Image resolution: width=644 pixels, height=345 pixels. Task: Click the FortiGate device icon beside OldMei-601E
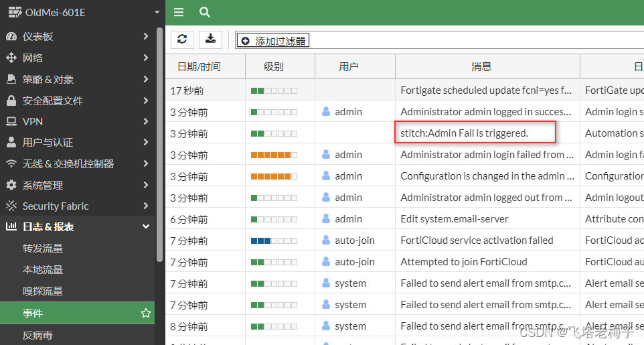15,12
